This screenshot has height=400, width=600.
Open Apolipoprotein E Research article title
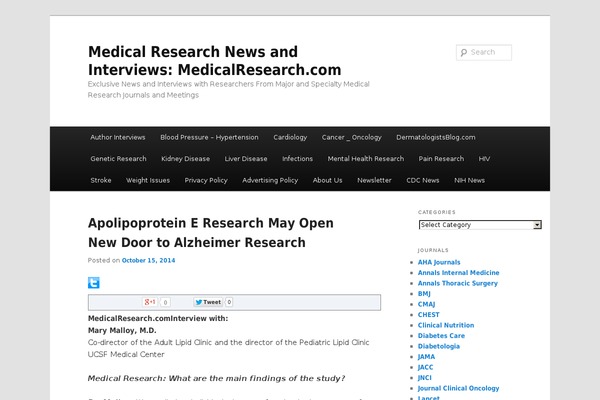[x=211, y=233]
